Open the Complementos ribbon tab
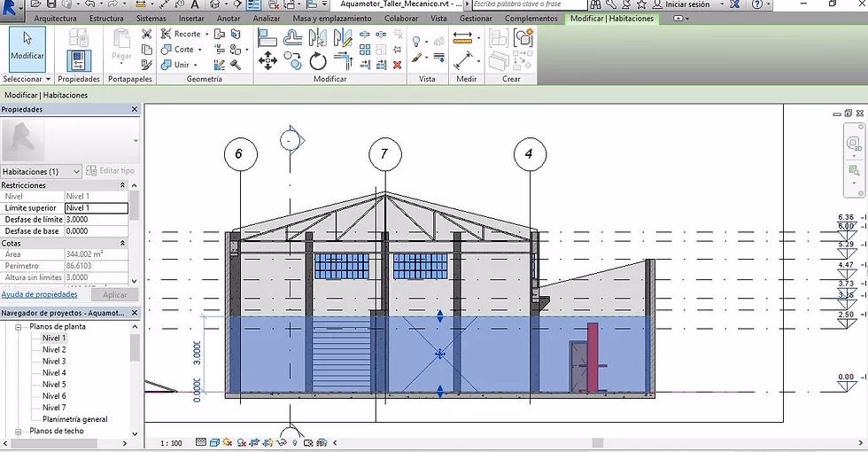Screen dimensions: 868x452 (x=531, y=19)
